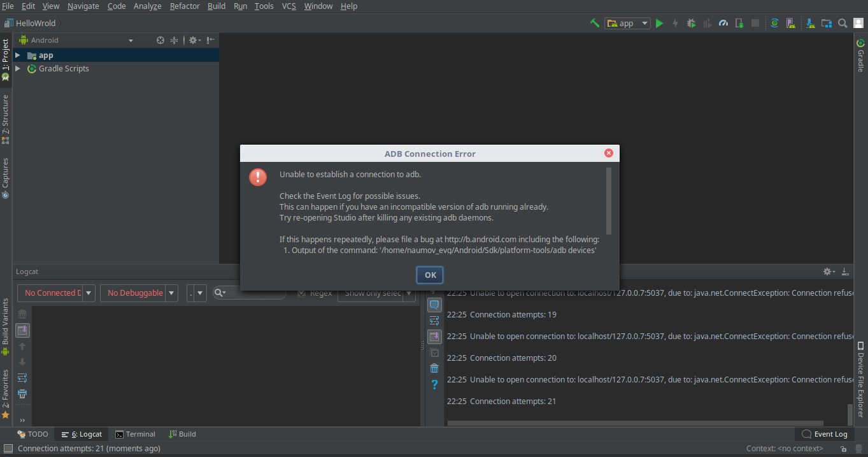
Task: Click the scroll-from-source target icon in Project panel
Action: 160,40
